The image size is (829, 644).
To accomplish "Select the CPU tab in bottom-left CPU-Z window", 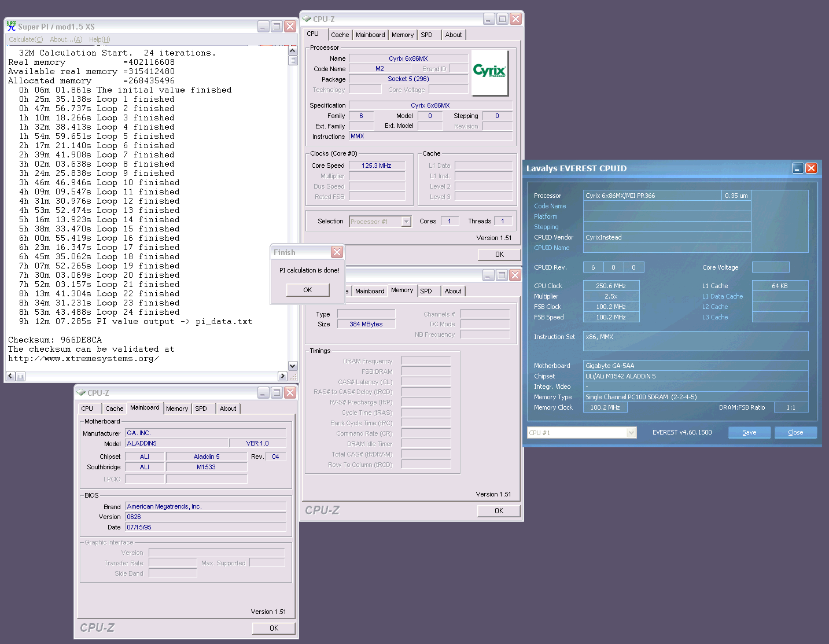I will click(87, 409).
